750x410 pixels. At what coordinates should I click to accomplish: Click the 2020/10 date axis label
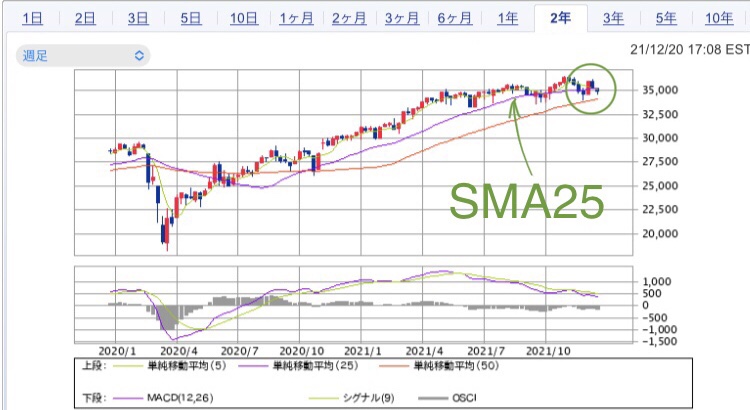(x=301, y=351)
